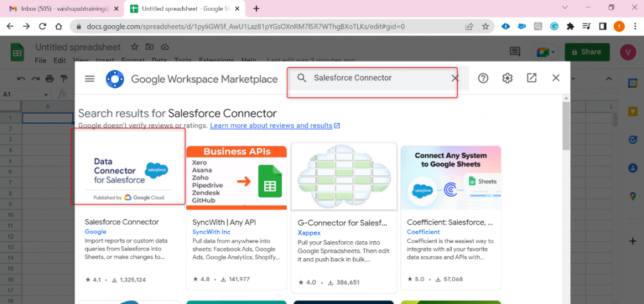Click the Salesforce Connector search field
644x304 pixels.
378,78
